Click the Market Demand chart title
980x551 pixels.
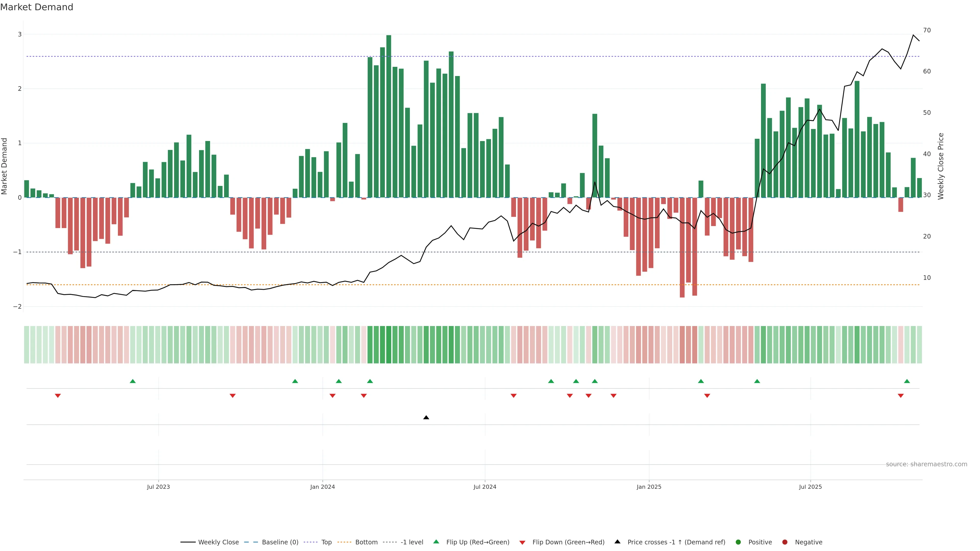coord(36,7)
